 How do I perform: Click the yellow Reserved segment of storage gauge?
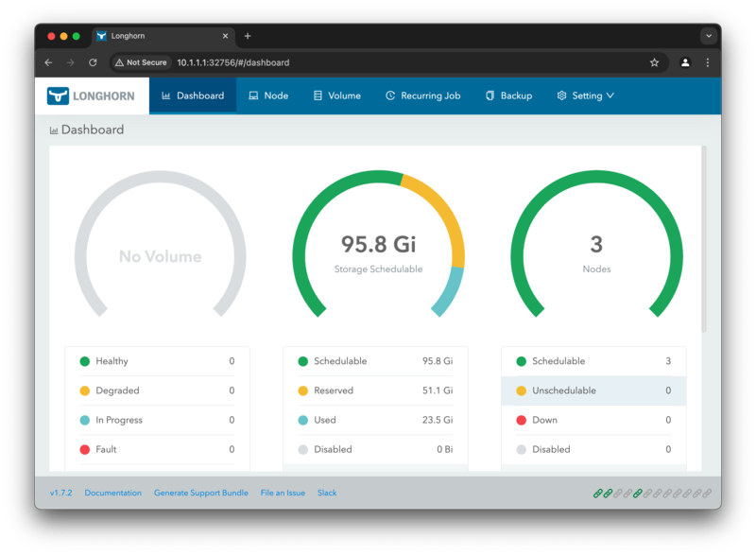(x=443, y=211)
